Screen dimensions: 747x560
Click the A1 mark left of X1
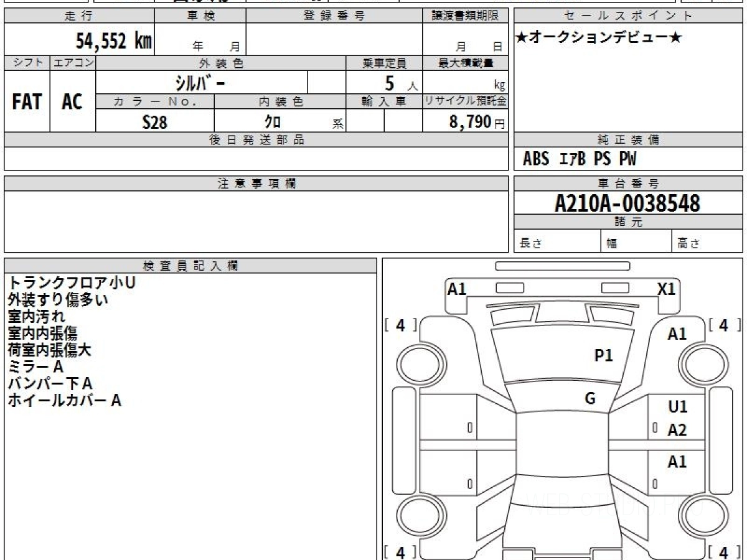tap(457, 289)
